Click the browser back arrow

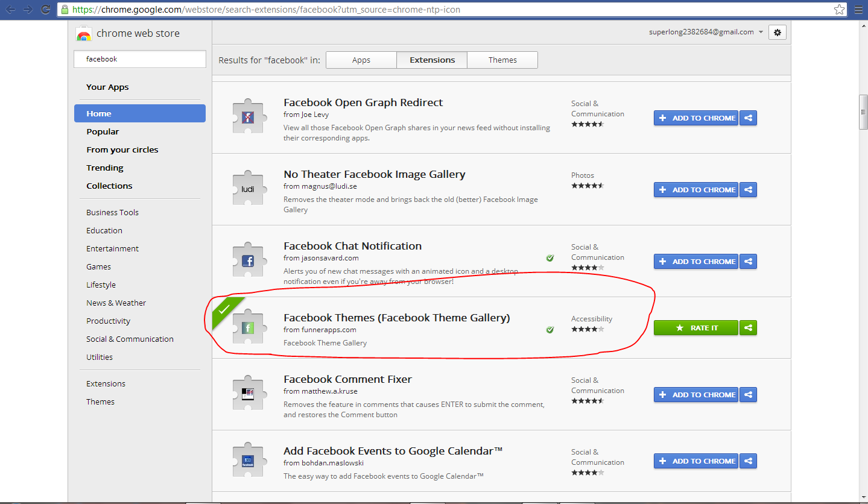point(11,9)
